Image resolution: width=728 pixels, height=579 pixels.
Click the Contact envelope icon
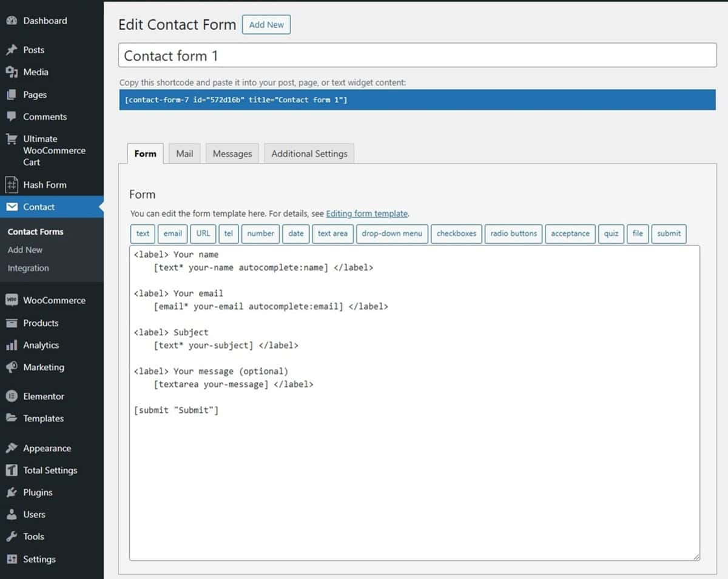pyautogui.click(x=12, y=207)
